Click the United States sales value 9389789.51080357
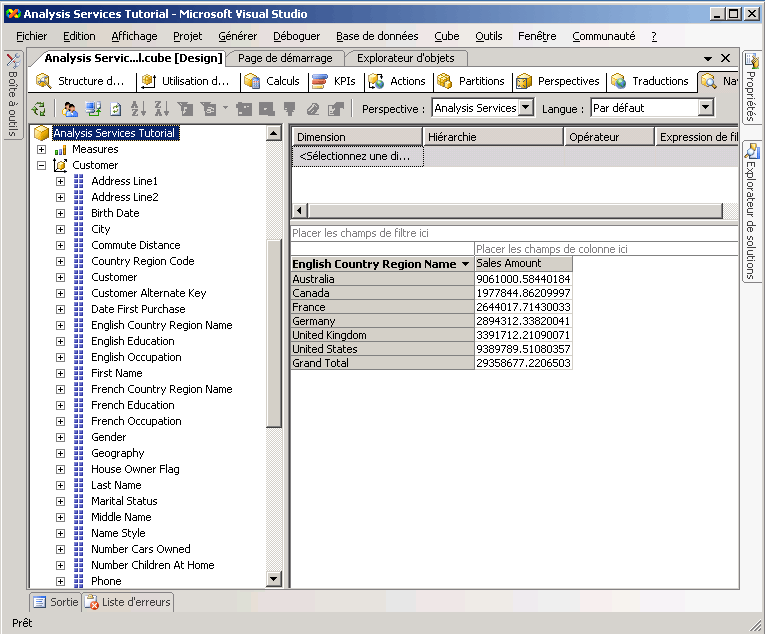This screenshot has width=765, height=634. pos(523,349)
